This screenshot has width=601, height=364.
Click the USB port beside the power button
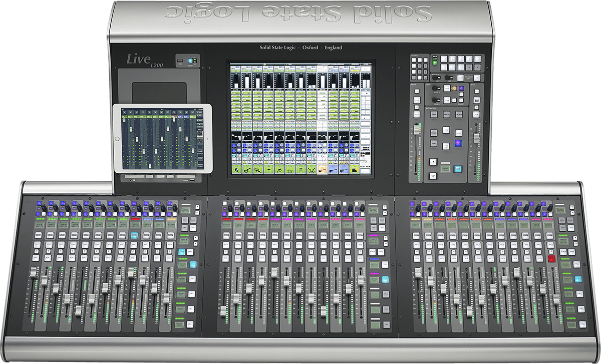(x=181, y=62)
